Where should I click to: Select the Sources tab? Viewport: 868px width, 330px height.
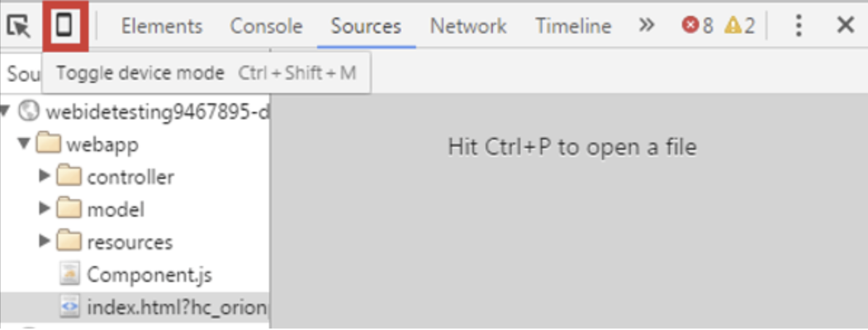click(366, 26)
